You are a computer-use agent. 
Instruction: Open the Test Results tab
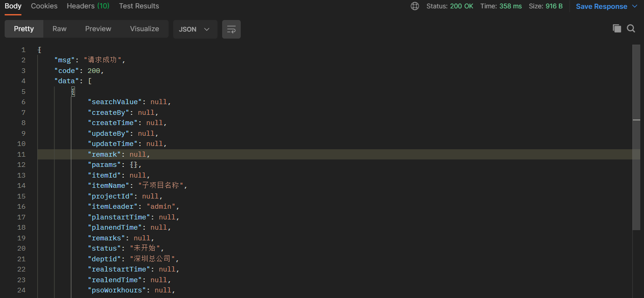[x=139, y=6]
